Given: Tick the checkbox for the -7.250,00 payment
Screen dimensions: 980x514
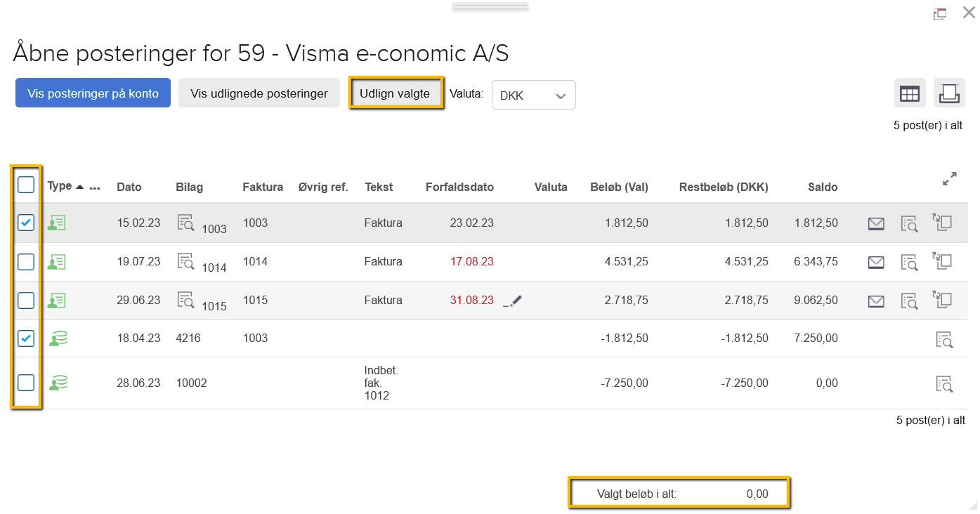Looking at the screenshot, I should point(26,383).
